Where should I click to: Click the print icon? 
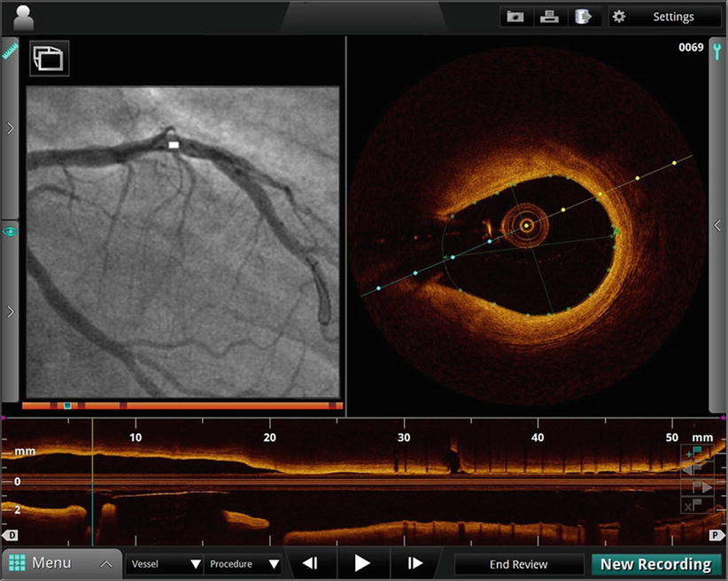click(549, 17)
